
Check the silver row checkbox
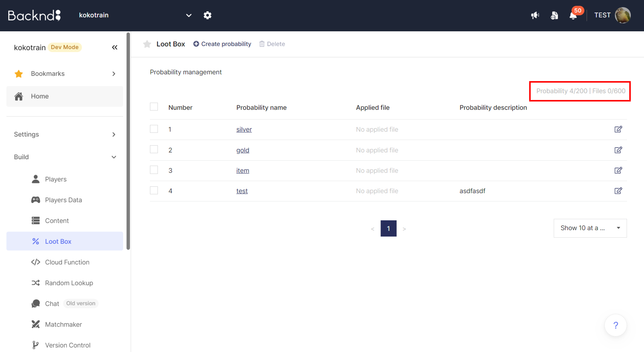click(x=154, y=129)
